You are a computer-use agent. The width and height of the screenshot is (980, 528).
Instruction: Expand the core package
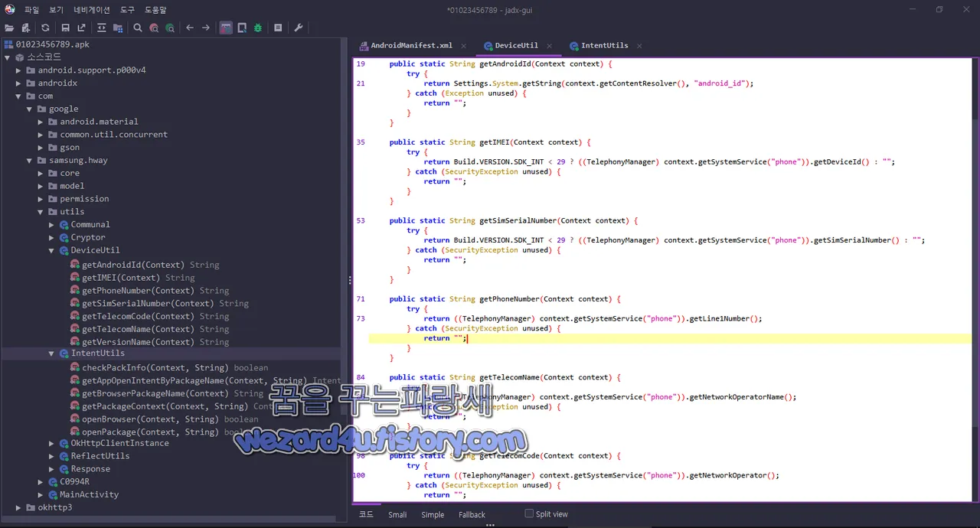click(41, 173)
